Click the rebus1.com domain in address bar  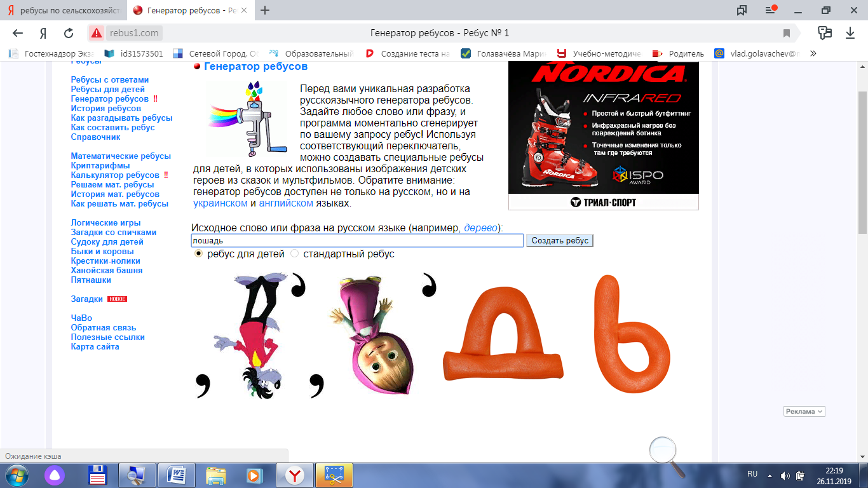click(133, 33)
